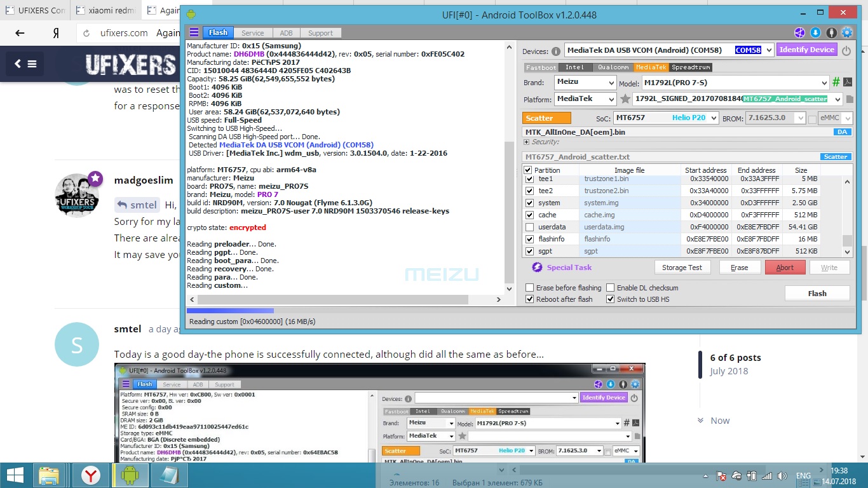The image size is (868, 488).
Task: Click the Yandex Browser taskbar icon
Action: [90, 475]
